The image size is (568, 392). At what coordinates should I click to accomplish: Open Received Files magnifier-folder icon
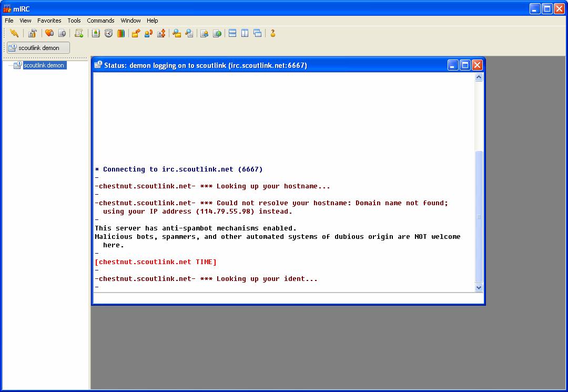click(x=177, y=33)
